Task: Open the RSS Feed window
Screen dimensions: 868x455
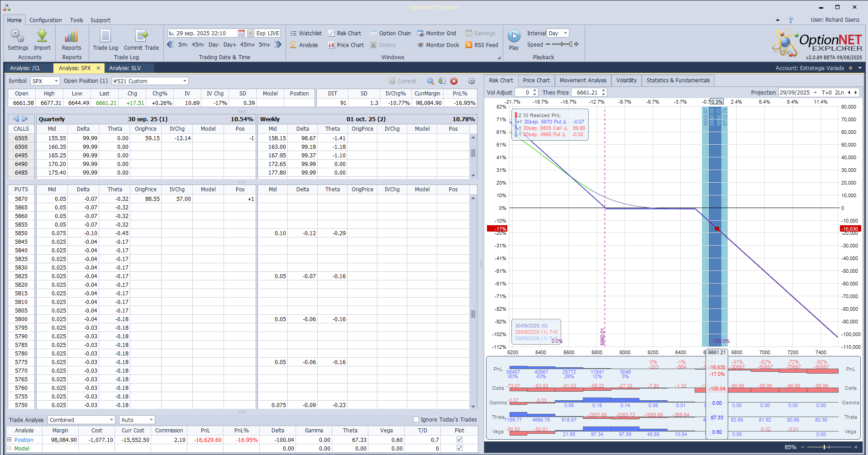Action: (x=482, y=45)
